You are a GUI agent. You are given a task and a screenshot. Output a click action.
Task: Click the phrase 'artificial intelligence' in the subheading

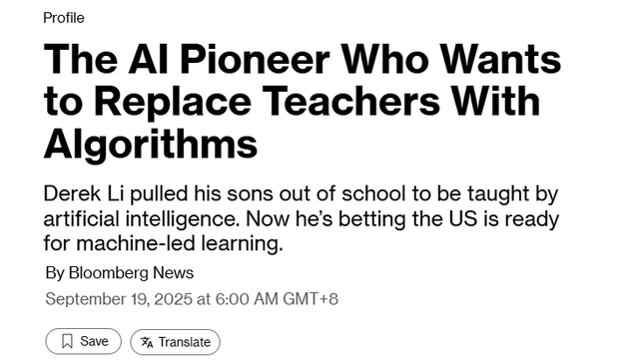pos(141,219)
